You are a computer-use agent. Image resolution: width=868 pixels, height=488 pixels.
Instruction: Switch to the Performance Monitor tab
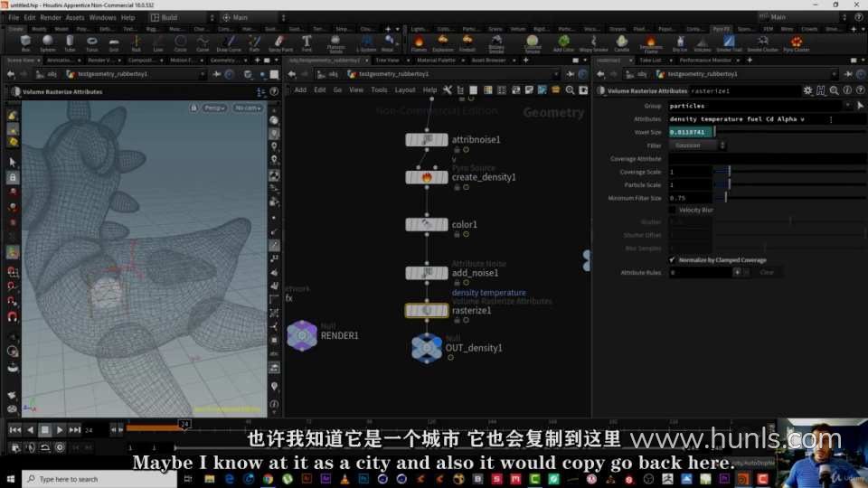pos(705,60)
